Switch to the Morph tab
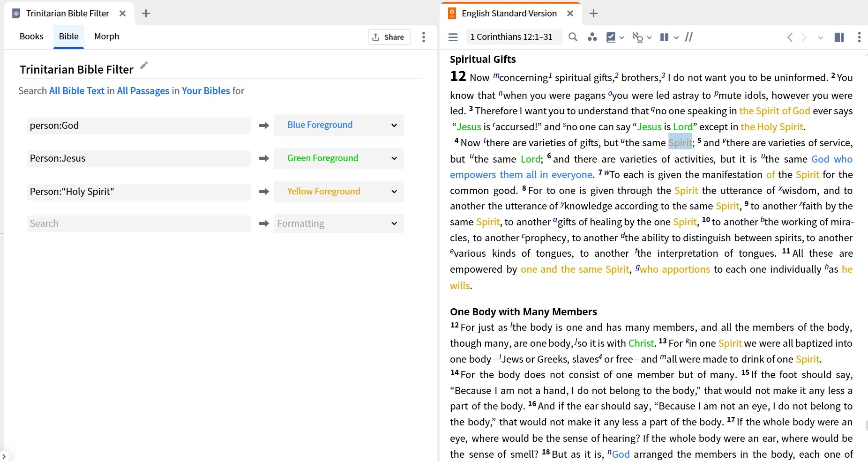This screenshot has width=868, height=461. coord(106,36)
